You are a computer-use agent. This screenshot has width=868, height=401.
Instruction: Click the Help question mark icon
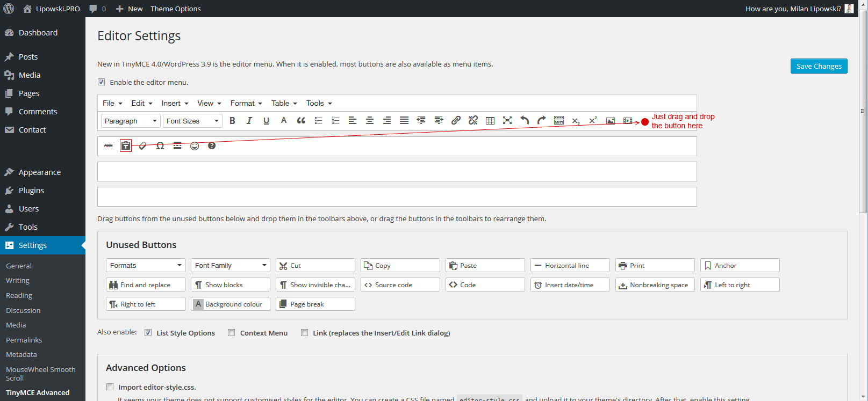[x=212, y=145]
